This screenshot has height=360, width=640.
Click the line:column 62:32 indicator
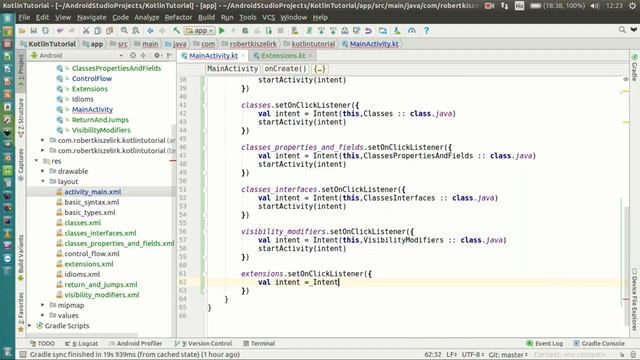click(432, 354)
